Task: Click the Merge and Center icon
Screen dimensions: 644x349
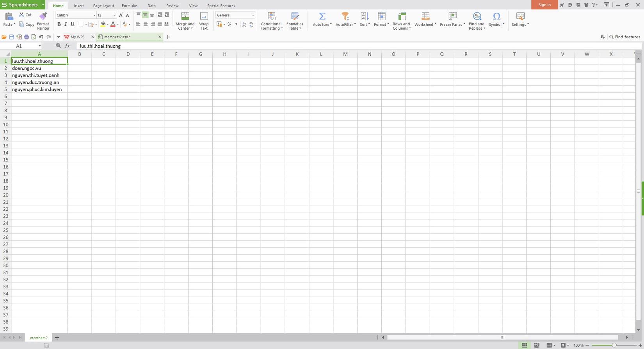Action: pyautogui.click(x=185, y=16)
